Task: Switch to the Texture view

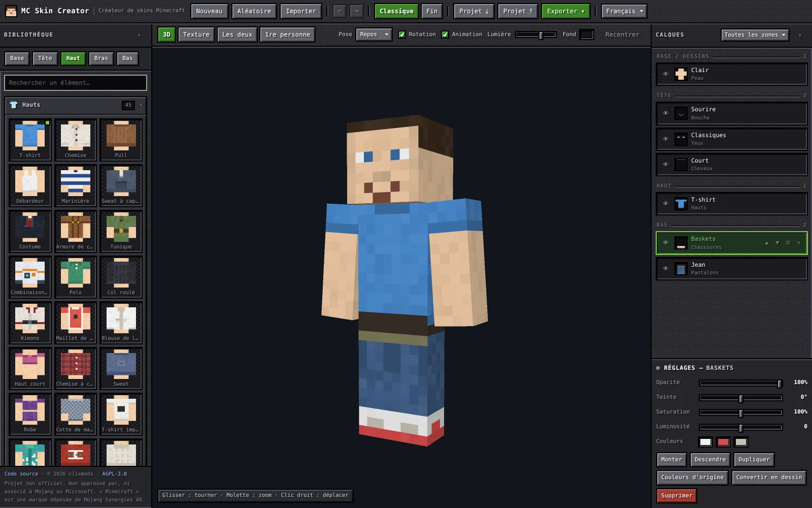Action: tap(196, 35)
